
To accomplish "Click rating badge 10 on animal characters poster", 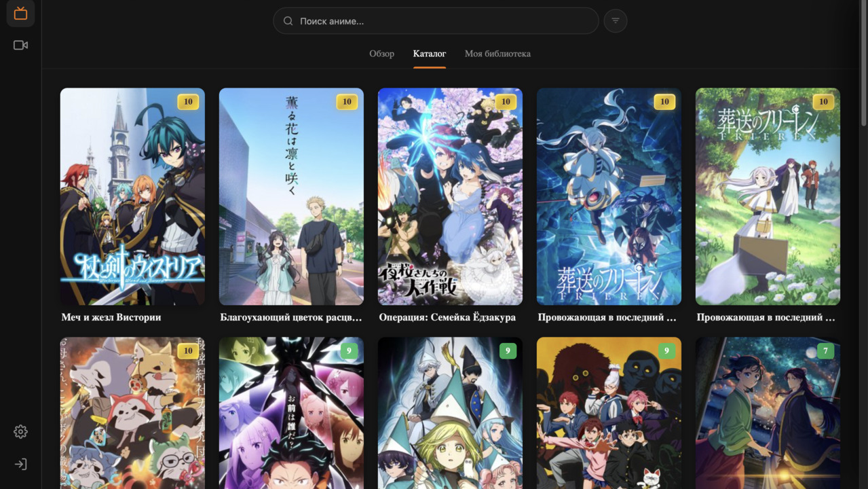I will tap(188, 351).
